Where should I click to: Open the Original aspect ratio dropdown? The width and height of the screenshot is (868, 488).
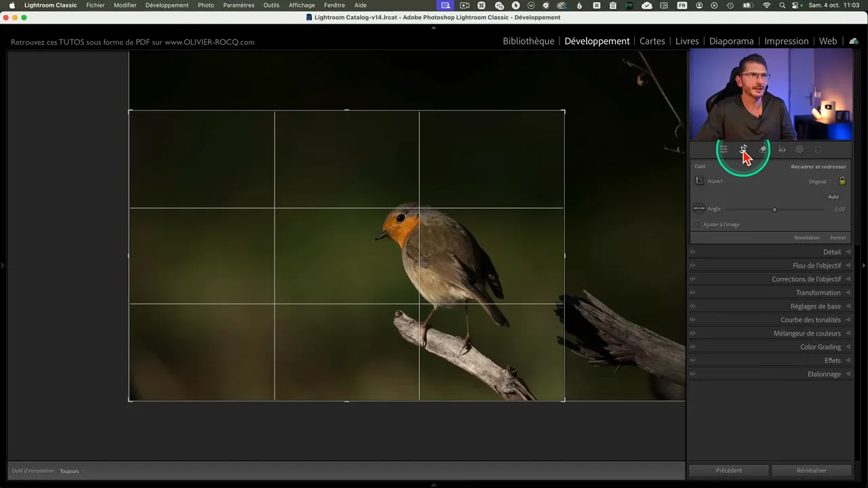click(819, 182)
